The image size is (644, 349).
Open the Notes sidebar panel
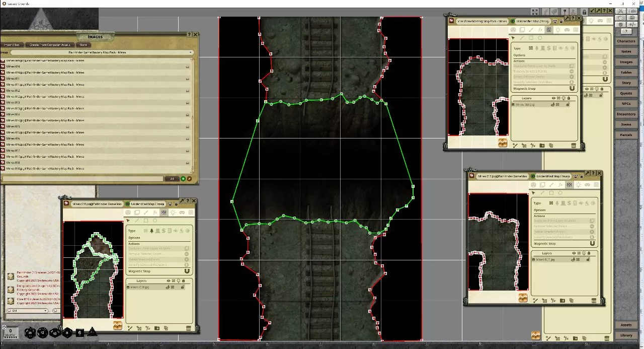pyautogui.click(x=626, y=51)
